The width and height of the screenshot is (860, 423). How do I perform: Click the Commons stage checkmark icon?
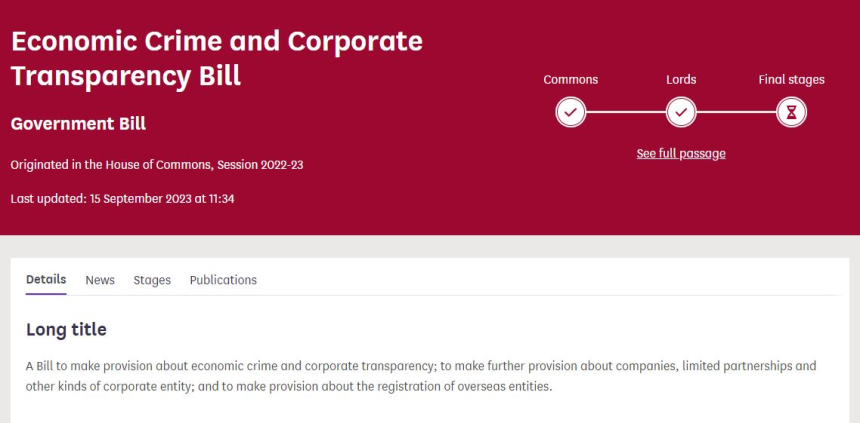pyautogui.click(x=570, y=112)
